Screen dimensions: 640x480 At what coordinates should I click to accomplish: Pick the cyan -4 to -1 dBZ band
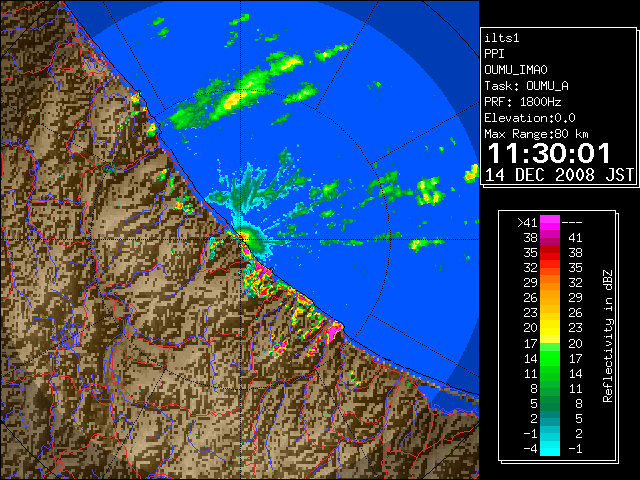tap(550, 448)
